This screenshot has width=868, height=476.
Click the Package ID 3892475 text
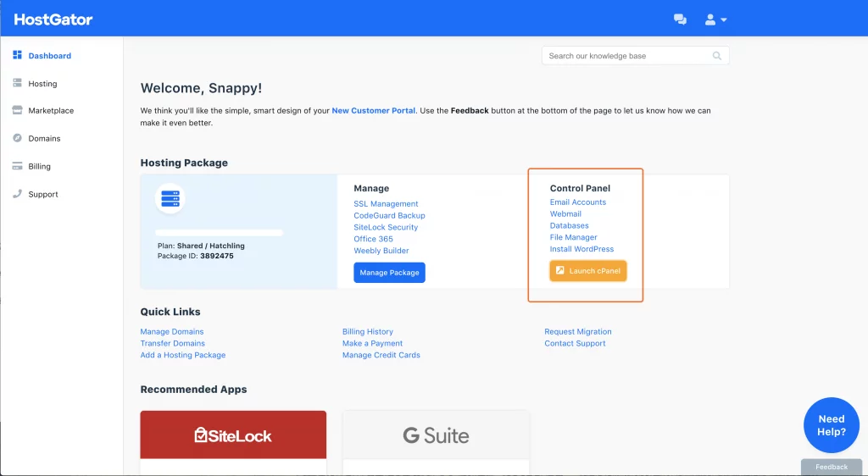[196, 256]
